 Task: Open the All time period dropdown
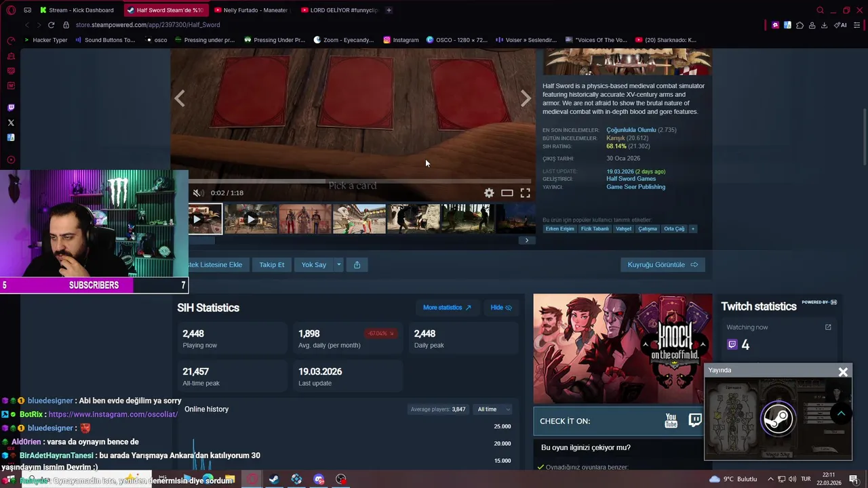[493, 409]
